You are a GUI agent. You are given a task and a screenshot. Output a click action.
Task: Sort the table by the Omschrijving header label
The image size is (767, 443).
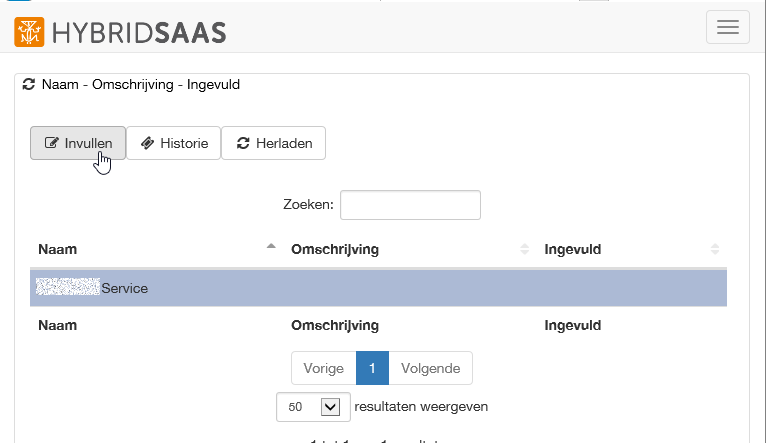pyautogui.click(x=334, y=249)
